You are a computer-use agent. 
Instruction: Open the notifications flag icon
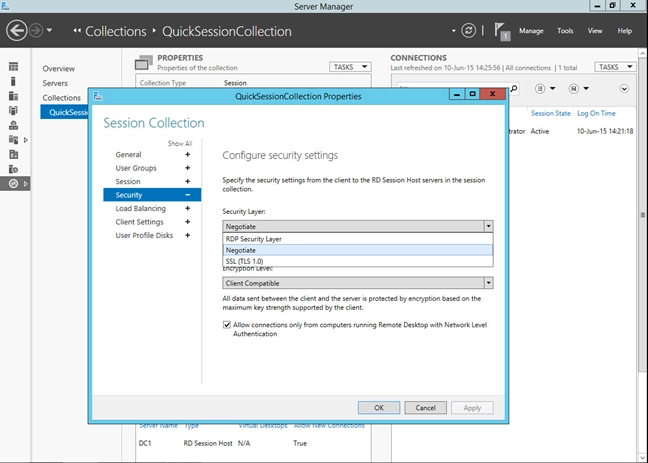coord(502,31)
